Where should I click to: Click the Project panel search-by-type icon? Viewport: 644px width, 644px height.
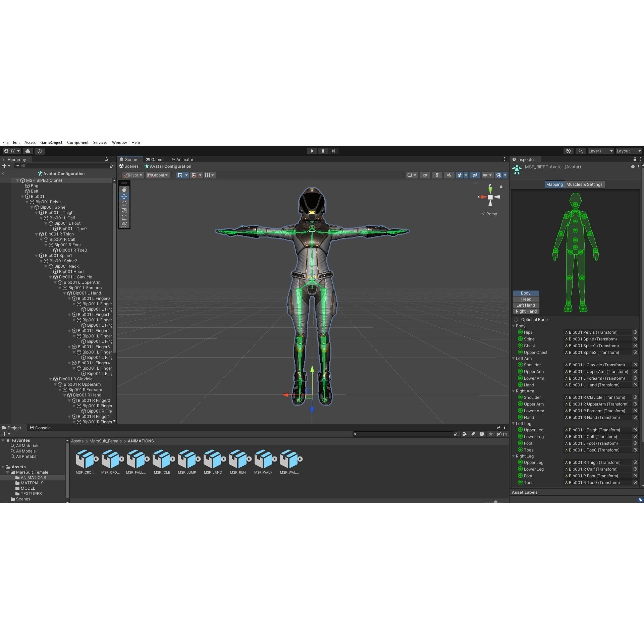coord(464,434)
